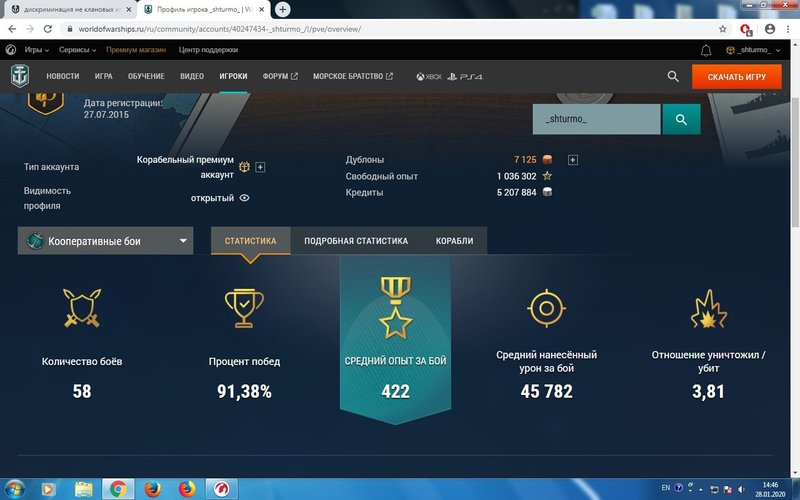Screen dimensions: 800x500
Task: Open the ИГРОКИ menu item
Action: pos(233,77)
